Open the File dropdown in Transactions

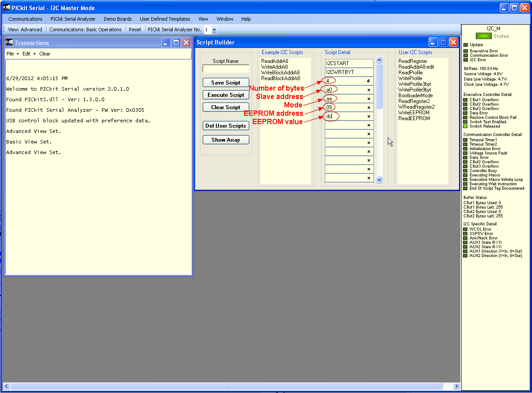12,54
